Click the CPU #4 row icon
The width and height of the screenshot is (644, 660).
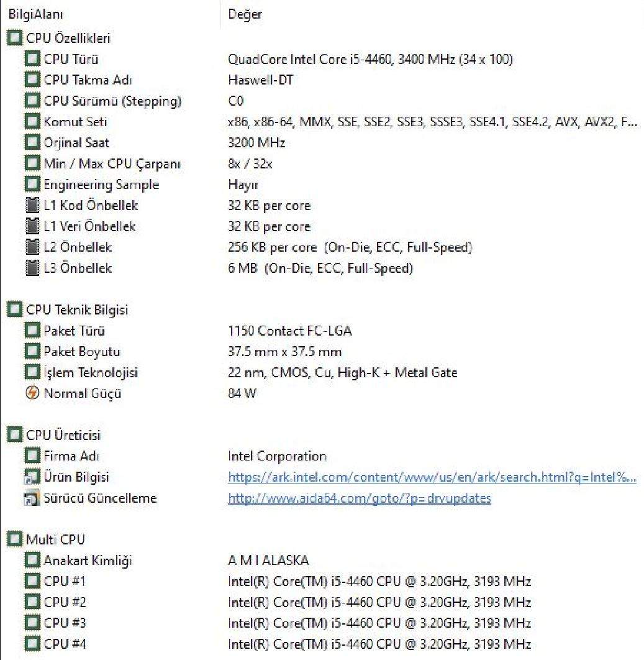[32, 644]
